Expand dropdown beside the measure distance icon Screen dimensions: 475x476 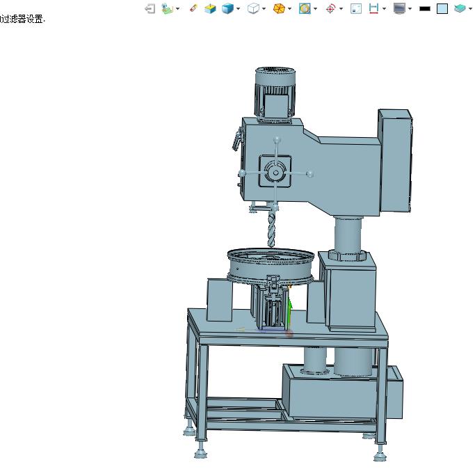pos(385,8)
